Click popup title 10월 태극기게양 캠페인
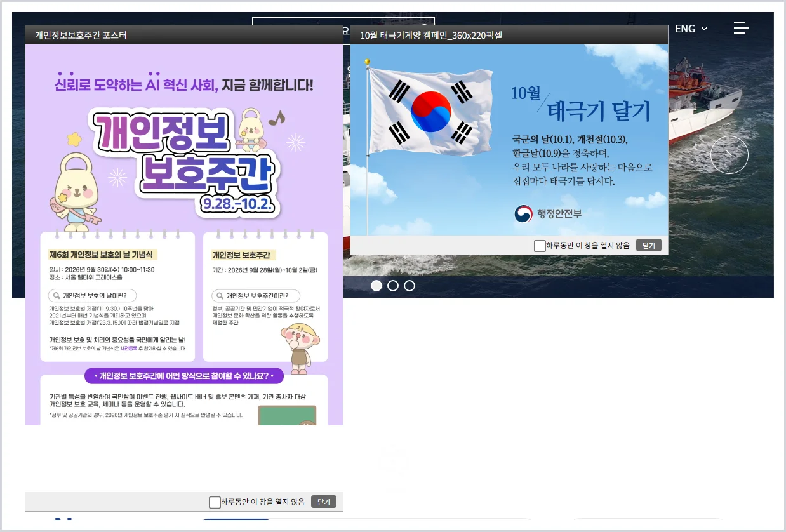 click(x=431, y=35)
